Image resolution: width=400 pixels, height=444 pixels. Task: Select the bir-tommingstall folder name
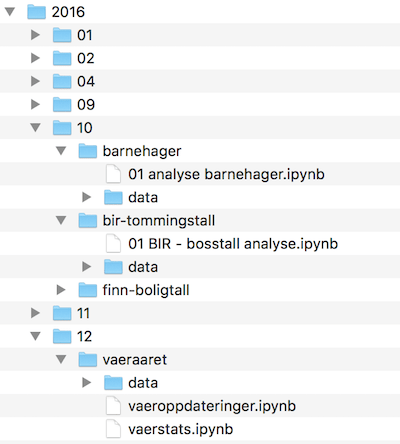pyautogui.click(x=159, y=221)
